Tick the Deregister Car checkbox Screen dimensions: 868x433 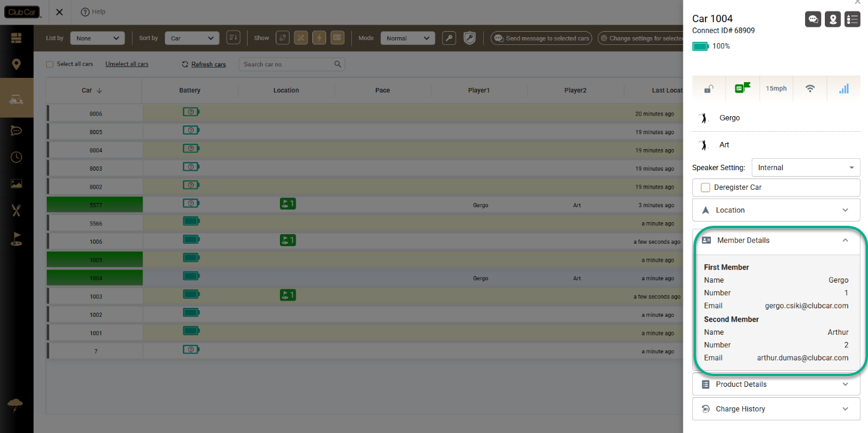(x=706, y=187)
